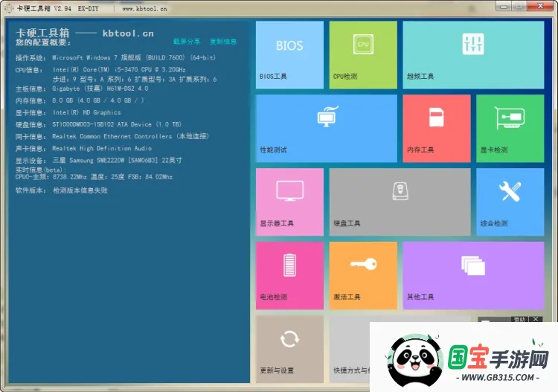Open the 综合检测 wrench tile

510,202
